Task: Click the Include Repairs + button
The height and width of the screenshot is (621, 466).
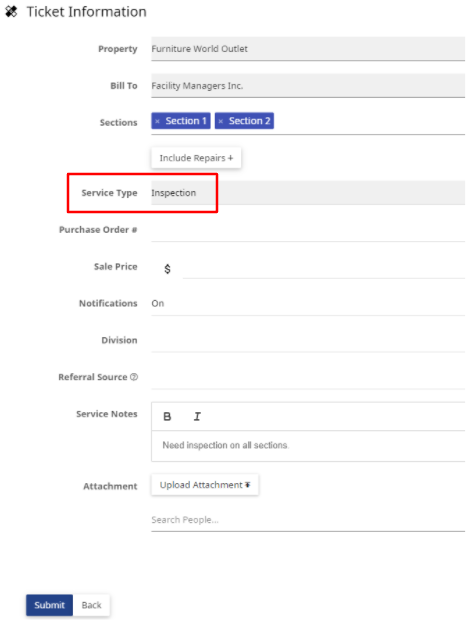Action: pyautogui.click(x=196, y=158)
